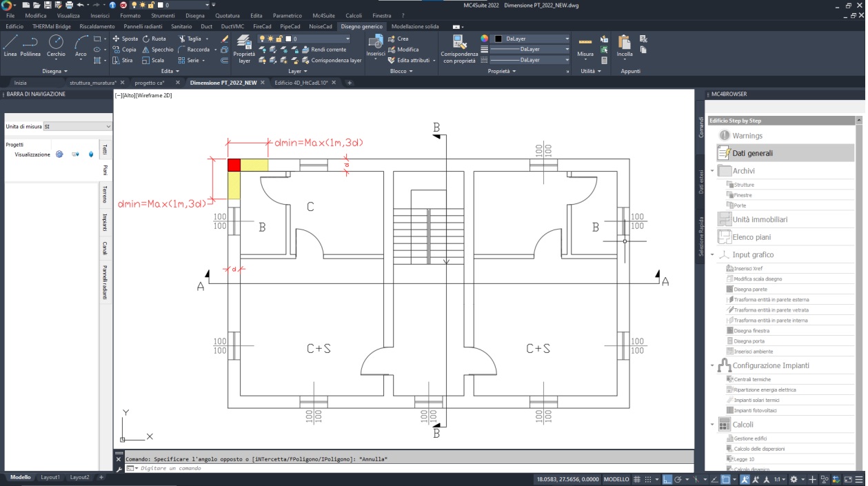Click the Specchio mirror tool

158,50
